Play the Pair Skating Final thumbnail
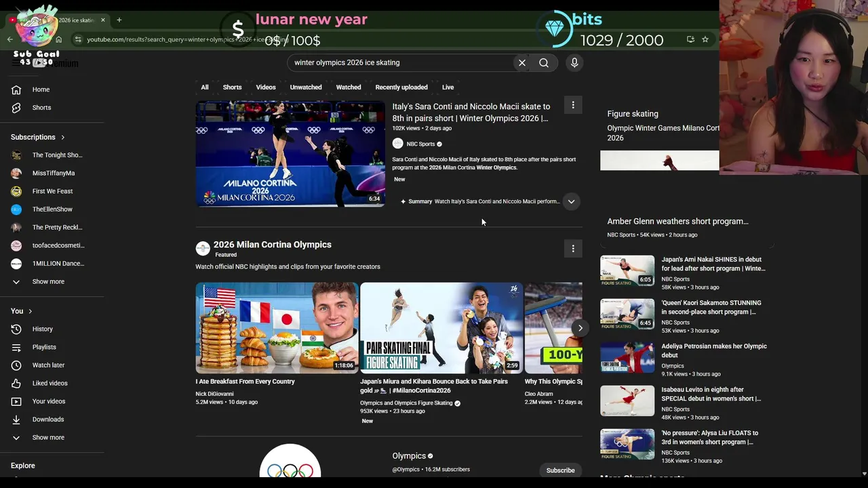 [441, 328]
